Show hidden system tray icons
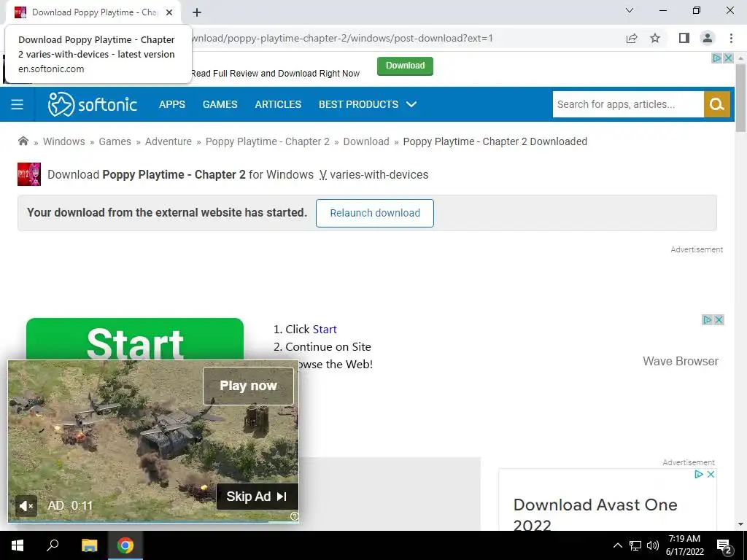The image size is (747, 560). click(617, 545)
